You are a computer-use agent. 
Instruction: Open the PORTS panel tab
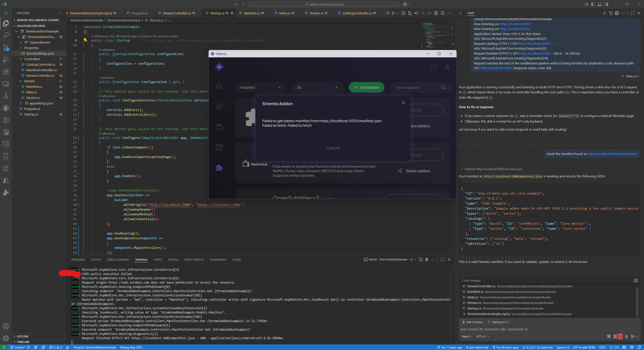click(158, 260)
